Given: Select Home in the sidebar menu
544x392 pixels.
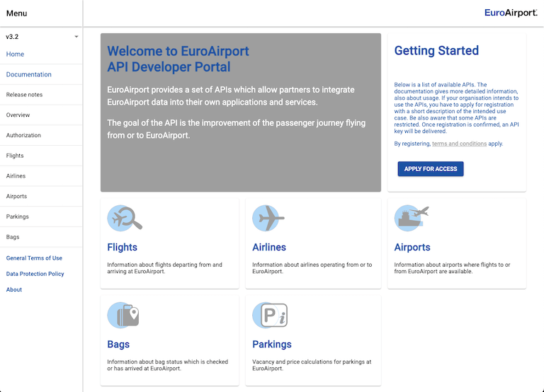Looking at the screenshot, I should coord(15,54).
